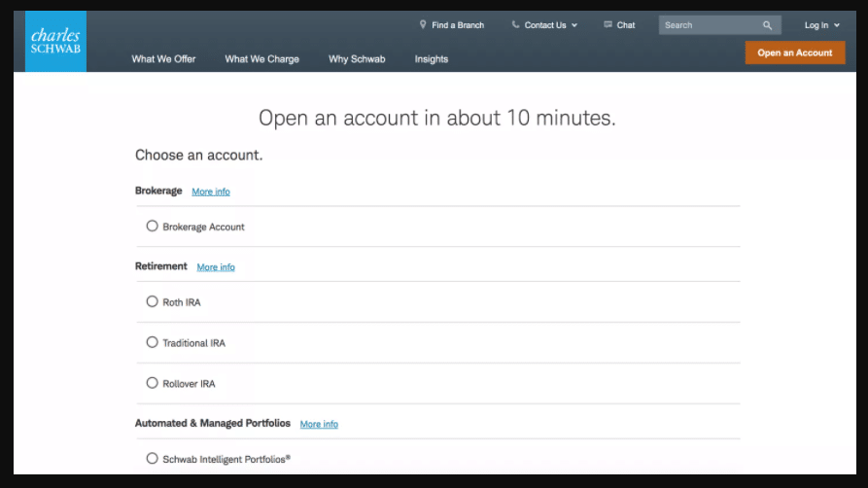The width and height of the screenshot is (868, 488).
Task: Open the What We Offer menu
Action: coord(163,58)
